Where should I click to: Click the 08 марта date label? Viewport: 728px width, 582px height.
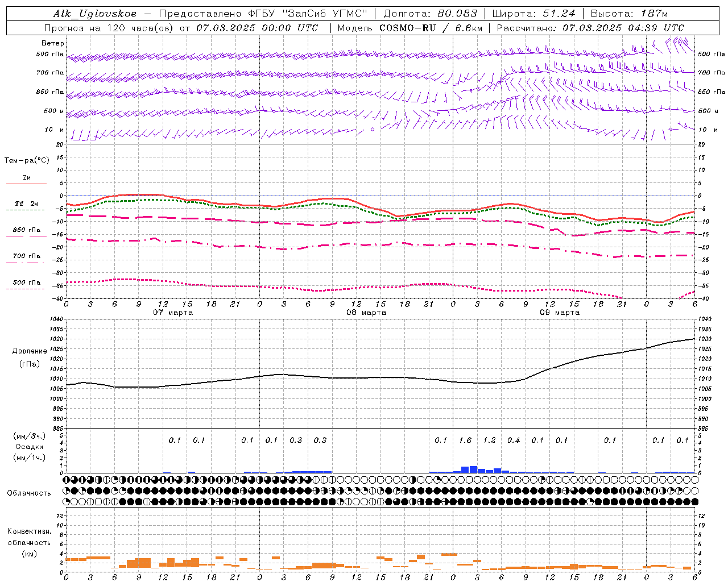coord(366,313)
